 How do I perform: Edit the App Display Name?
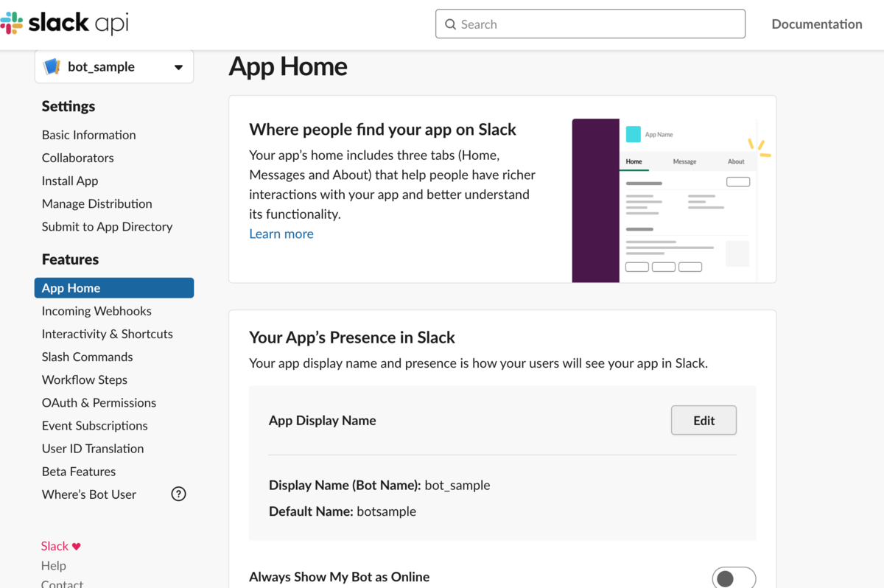point(704,420)
